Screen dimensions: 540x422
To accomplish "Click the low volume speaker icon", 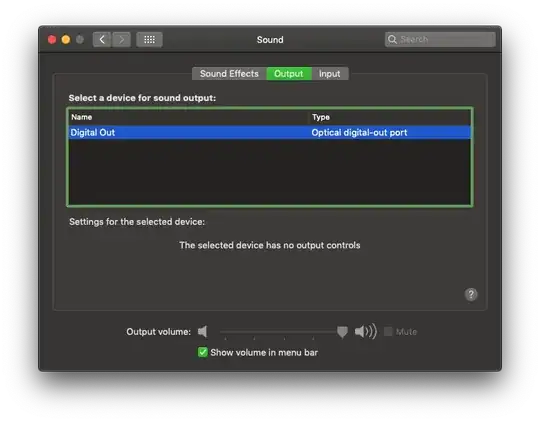I will pyautogui.click(x=202, y=332).
